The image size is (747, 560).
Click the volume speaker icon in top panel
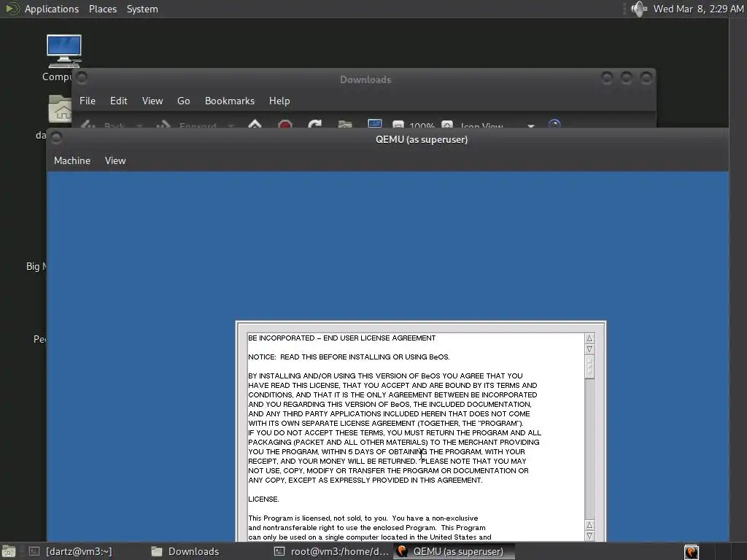pyautogui.click(x=639, y=9)
